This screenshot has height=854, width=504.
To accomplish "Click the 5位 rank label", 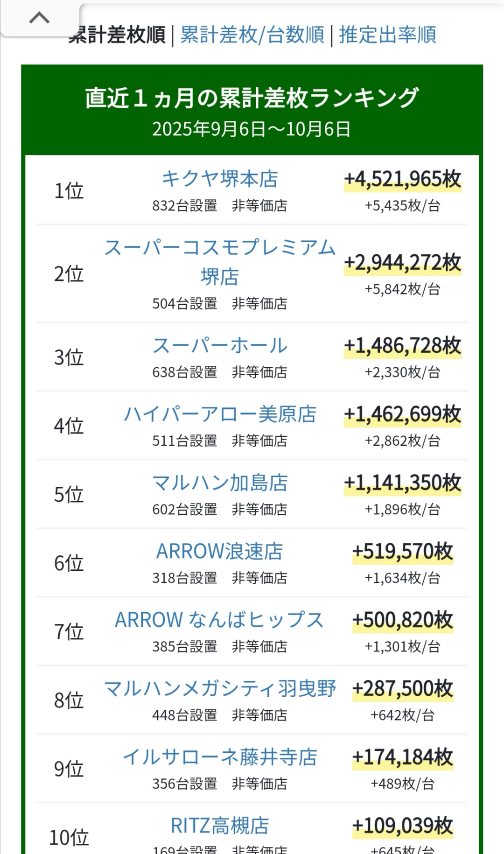I will pyautogui.click(x=69, y=495).
